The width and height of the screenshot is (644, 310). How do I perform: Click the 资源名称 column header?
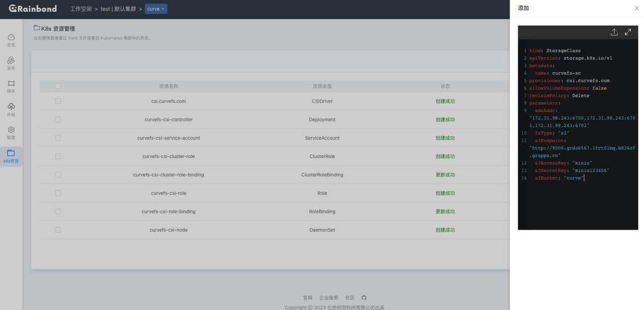click(x=169, y=86)
